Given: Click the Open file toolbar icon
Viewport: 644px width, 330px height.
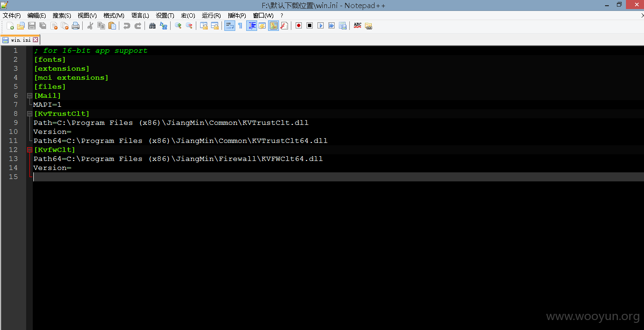Looking at the screenshot, I should (x=21, y=26).
